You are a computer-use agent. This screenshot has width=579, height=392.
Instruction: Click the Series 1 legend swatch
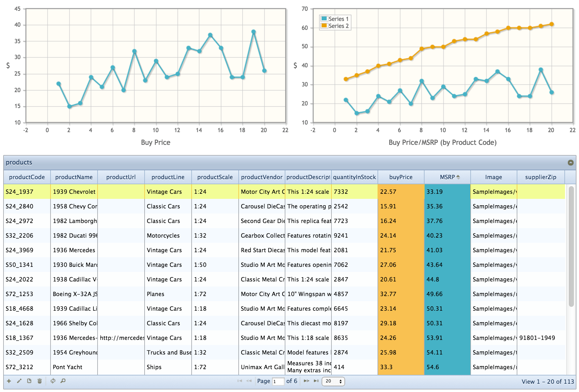point(324,19)
